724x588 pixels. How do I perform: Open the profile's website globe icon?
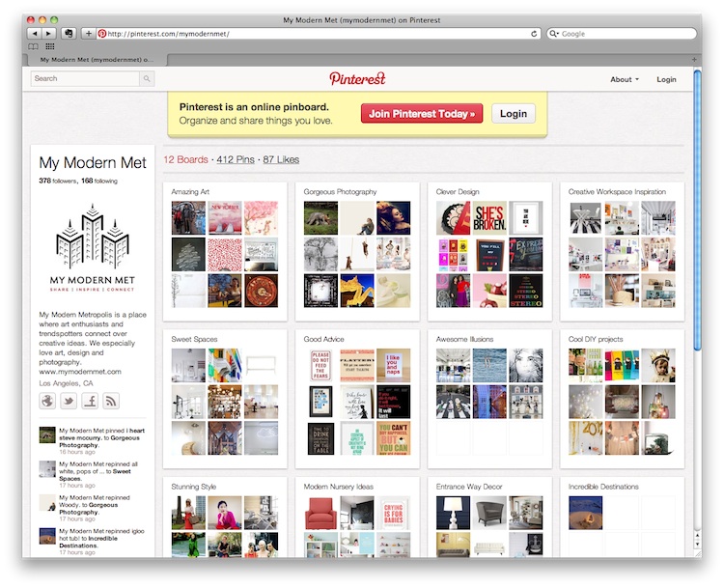[x=47, y=401]
